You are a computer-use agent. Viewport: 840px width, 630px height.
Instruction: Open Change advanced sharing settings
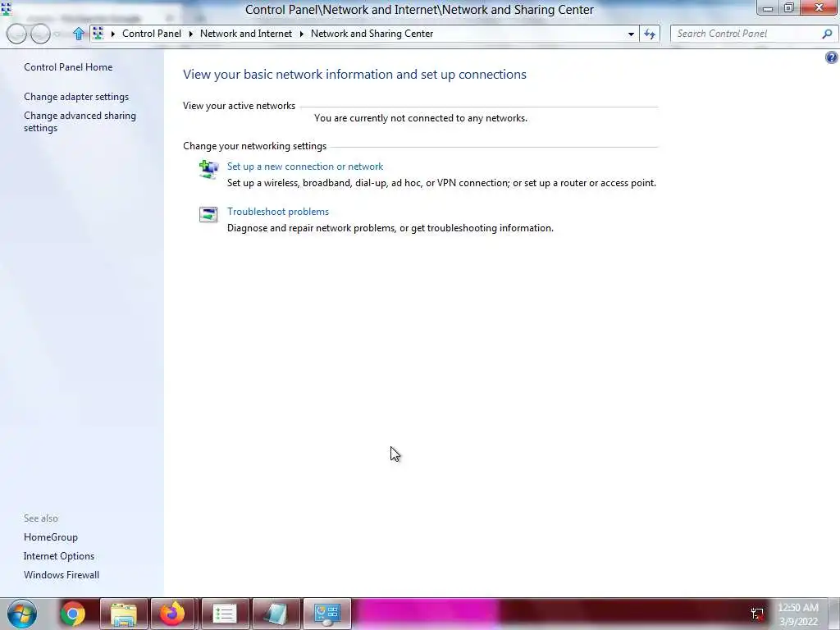[80, 121]
